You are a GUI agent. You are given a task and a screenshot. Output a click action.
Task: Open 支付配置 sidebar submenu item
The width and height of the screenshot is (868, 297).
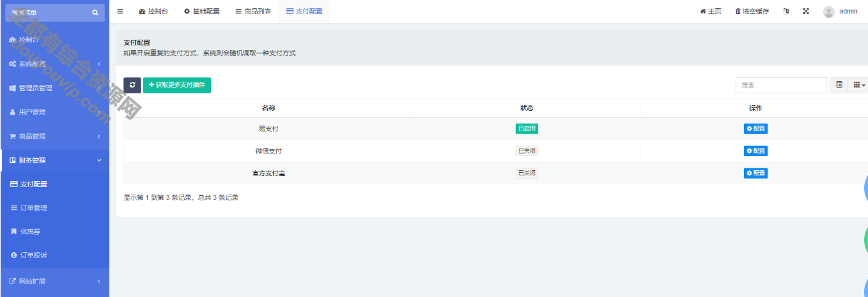[x=54, y=184]
